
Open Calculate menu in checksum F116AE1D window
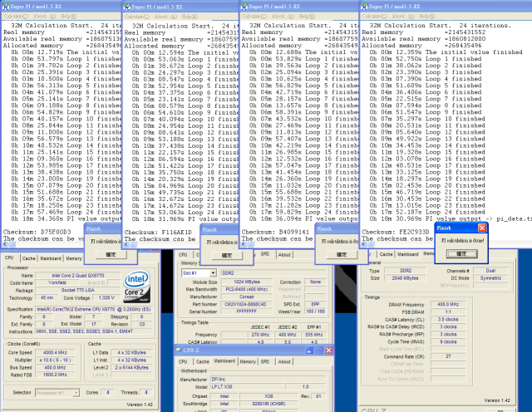137,17
